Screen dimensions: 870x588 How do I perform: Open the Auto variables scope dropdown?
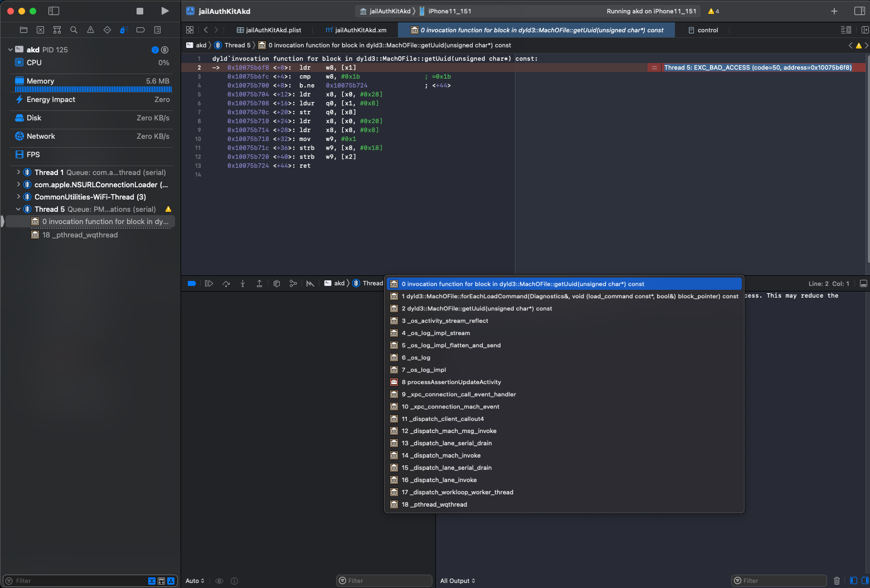point(195,581)
